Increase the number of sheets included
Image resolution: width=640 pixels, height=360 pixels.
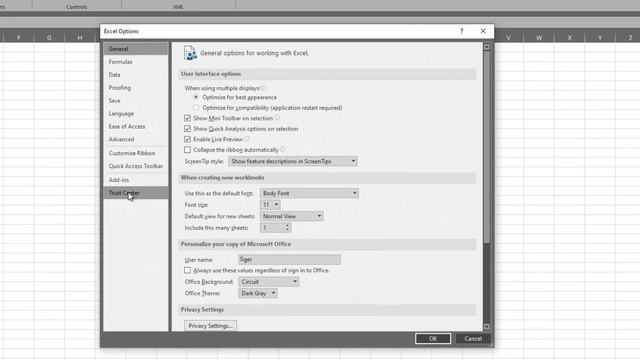287,225
